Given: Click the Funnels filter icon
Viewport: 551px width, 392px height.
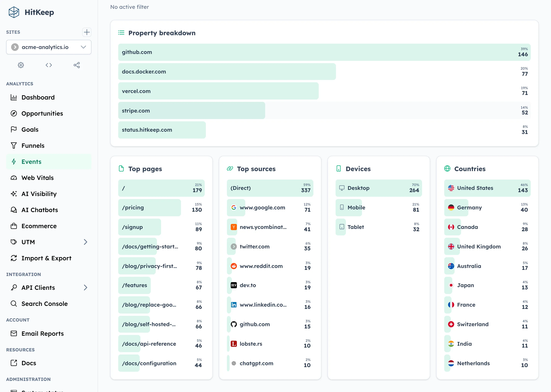Looking at the screenshot, I should pyautogui.click(x=14, y=145).
